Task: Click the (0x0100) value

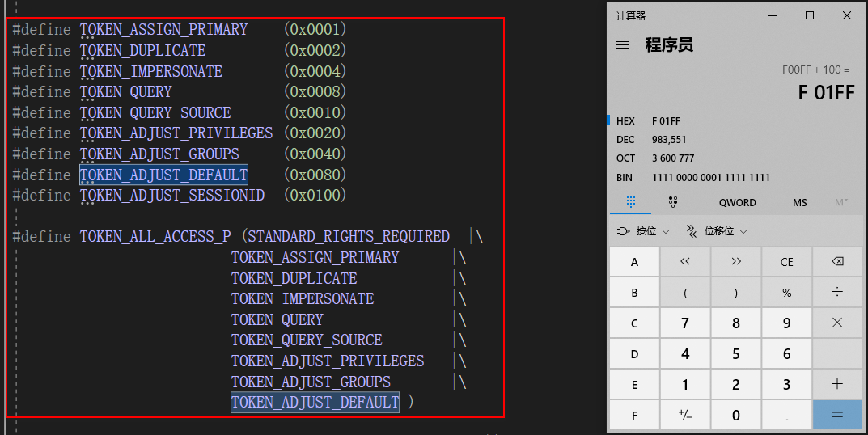Action: pos(315,196)
